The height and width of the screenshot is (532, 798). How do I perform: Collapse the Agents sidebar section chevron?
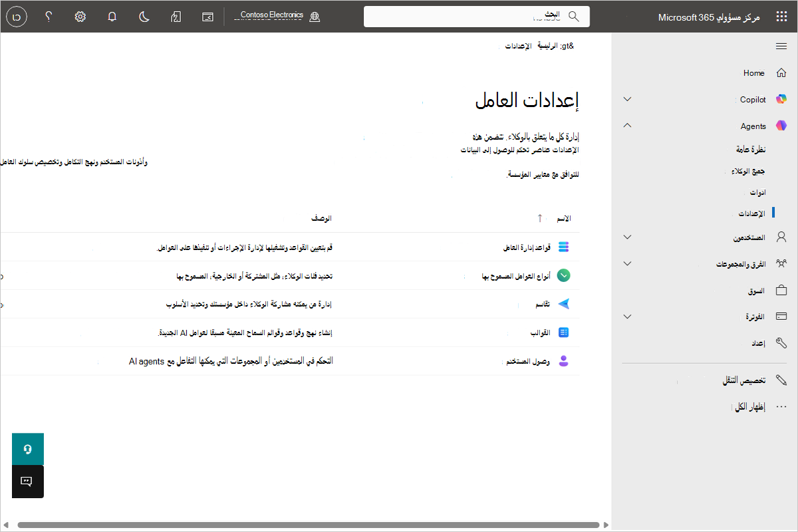627,126
